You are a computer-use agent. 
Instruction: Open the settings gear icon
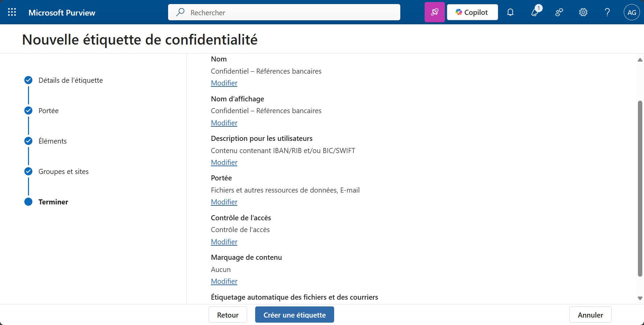click(583, 12)
